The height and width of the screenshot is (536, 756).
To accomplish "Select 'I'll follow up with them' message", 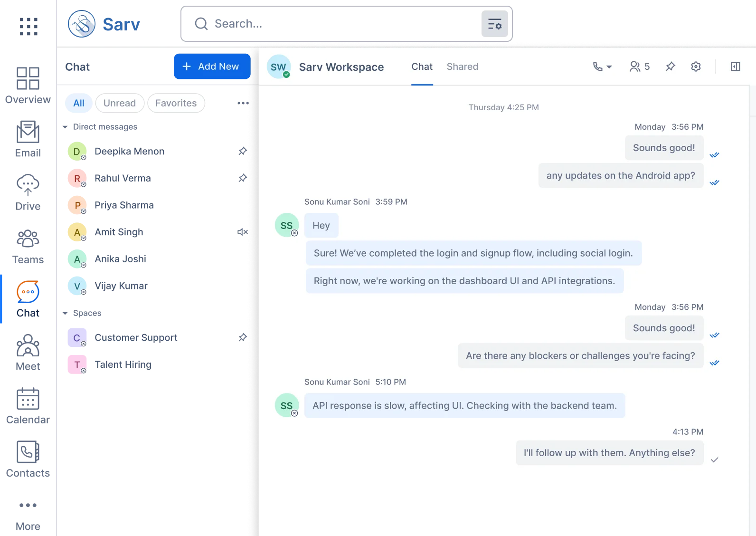I will [x=609, y=453].
